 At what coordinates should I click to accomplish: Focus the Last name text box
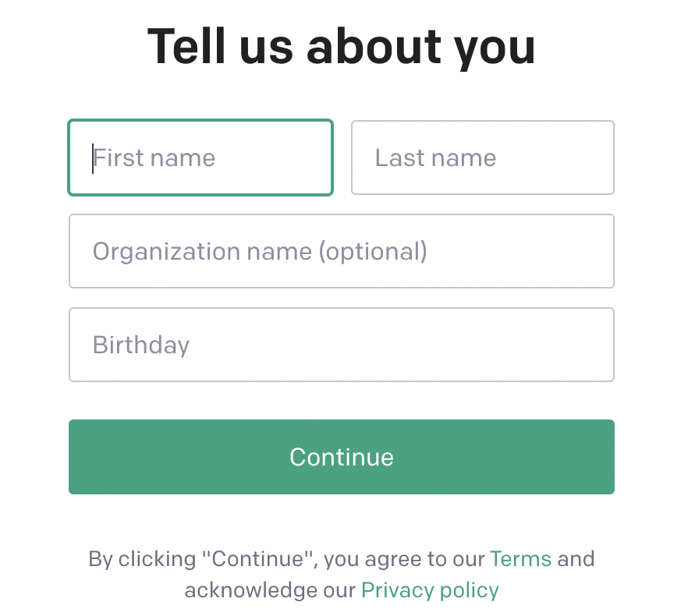[x=482, y=158]
